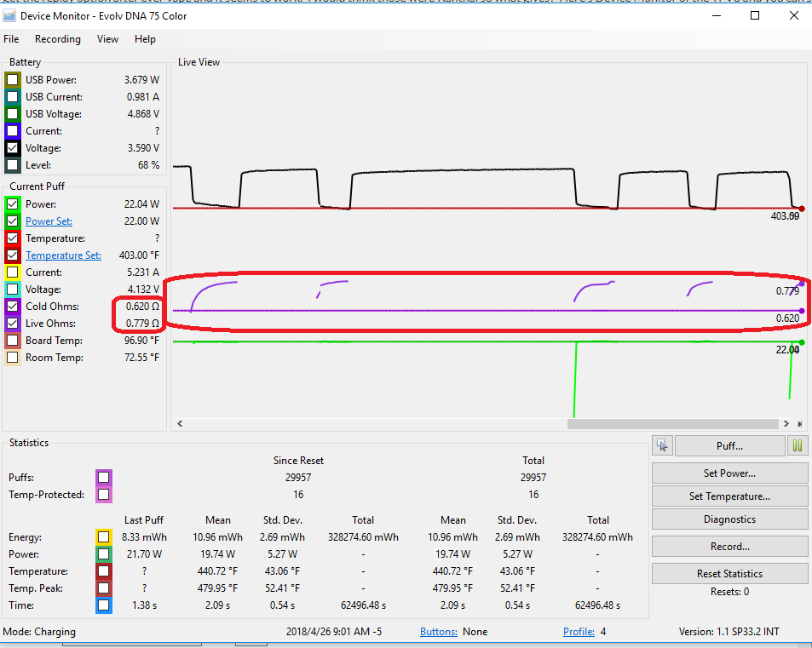Open the Help menu

point(145,39)
